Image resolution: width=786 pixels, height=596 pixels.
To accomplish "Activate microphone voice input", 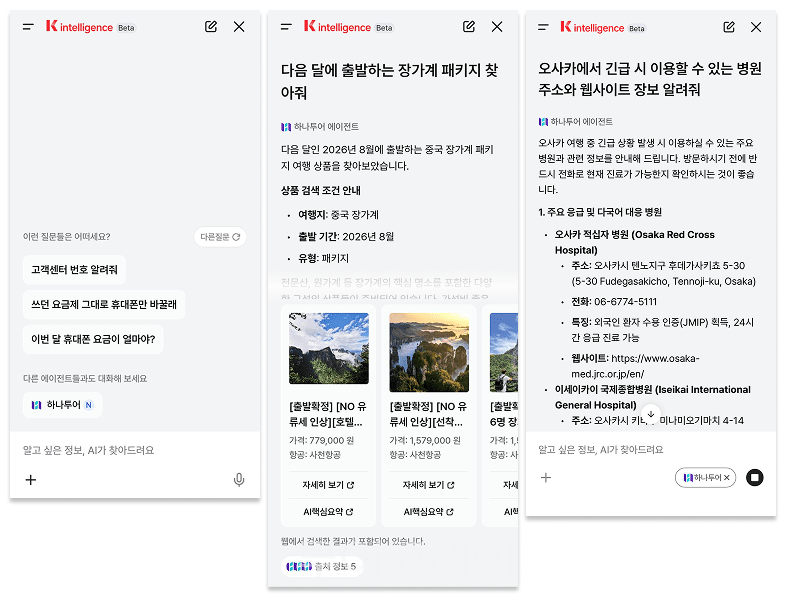I will 239,480.
